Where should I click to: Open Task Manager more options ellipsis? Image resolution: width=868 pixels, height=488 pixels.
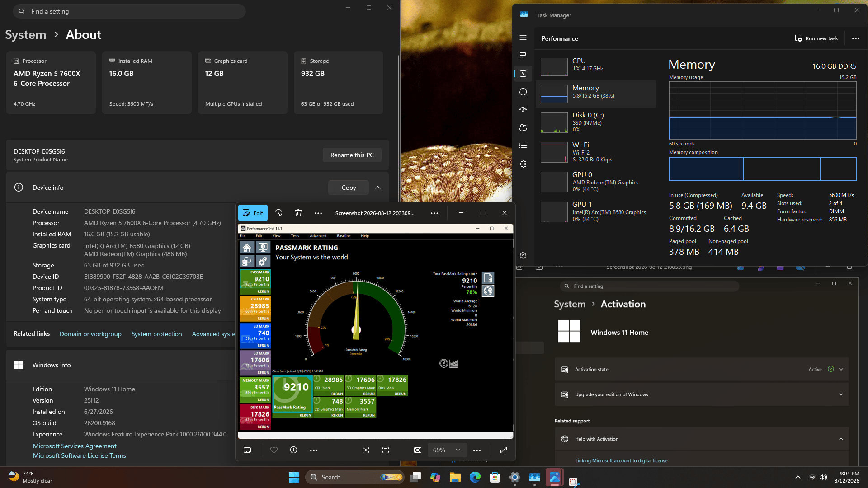856,38
